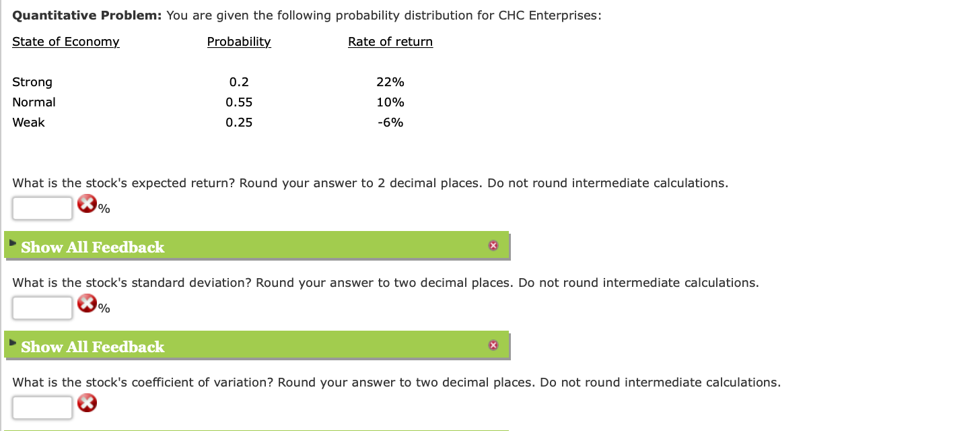Click the coefficient of variation answer box
The image size is (980, 431).
pos(42,407)
